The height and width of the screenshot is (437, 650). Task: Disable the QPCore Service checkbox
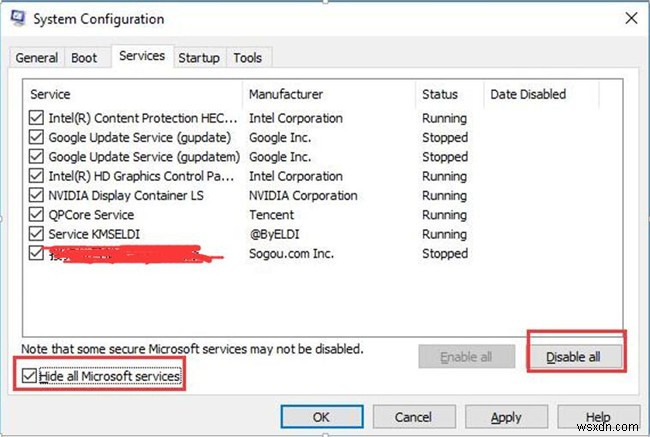click(x=37, y=215)
